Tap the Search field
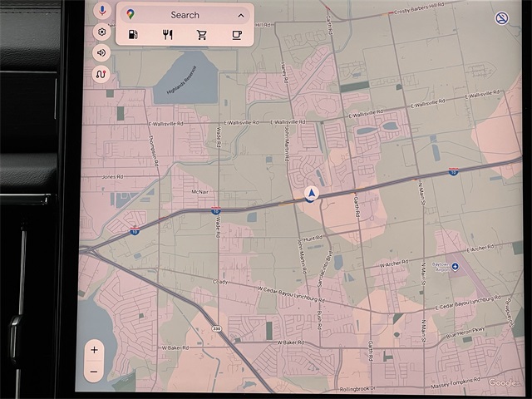 185,15
